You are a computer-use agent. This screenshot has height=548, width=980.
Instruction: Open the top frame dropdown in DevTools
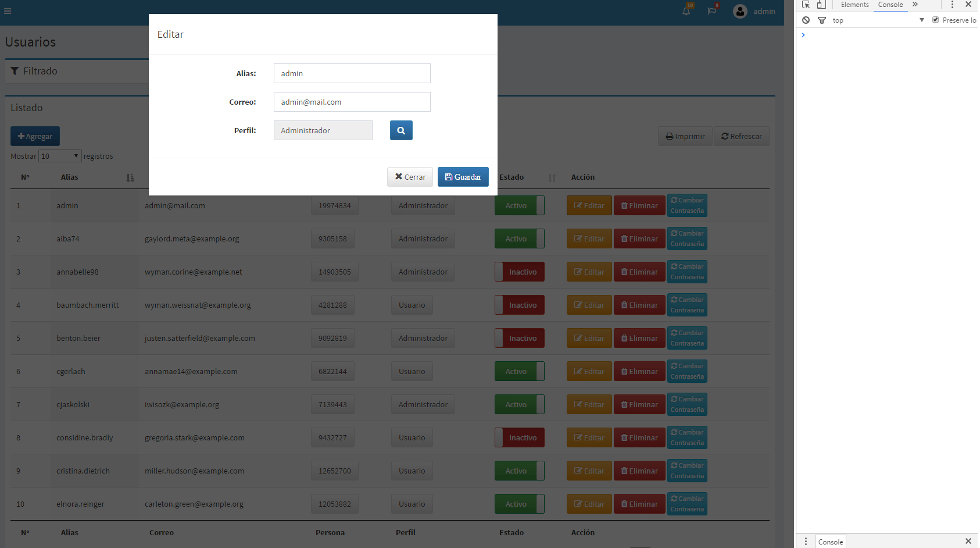(922, 20)
